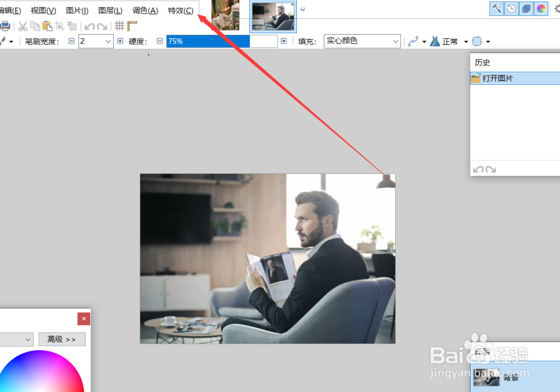This screenshot has height=392, width=560.
Task: Open the 实心颜色 fill dropdown
Action: point(362,41)
